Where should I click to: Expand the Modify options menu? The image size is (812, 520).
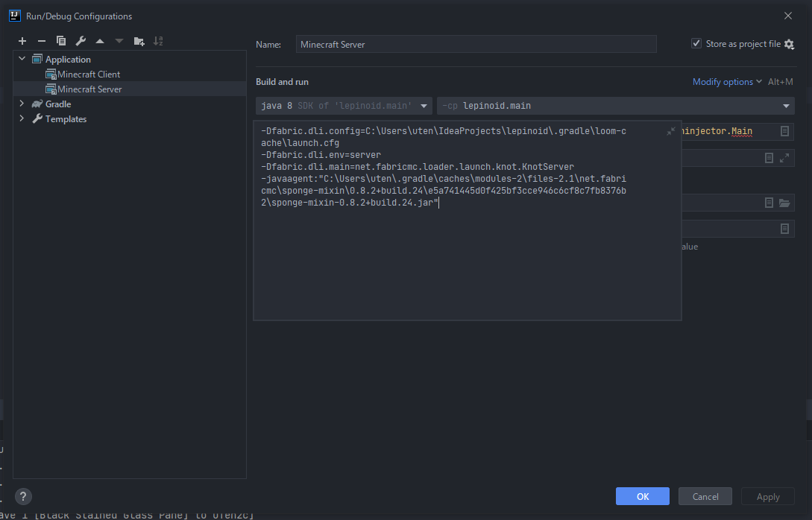(x=727, y=82)
